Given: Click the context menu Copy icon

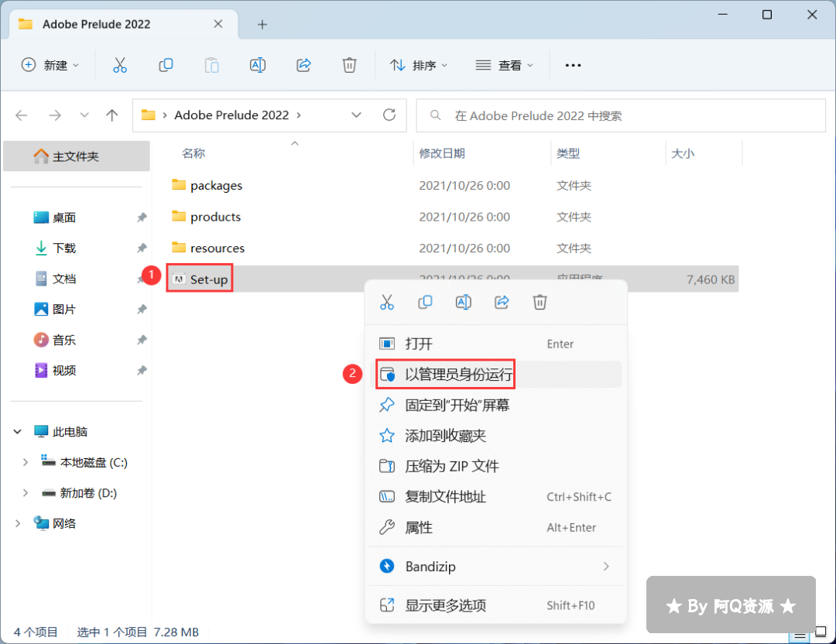Looking at the screenshot, I should [425, 303].
